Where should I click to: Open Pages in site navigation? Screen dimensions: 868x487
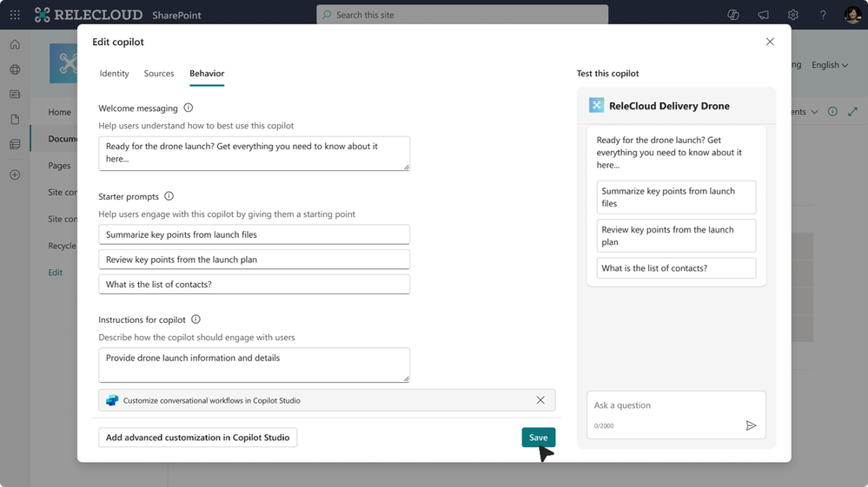click(x=59, y=165)
